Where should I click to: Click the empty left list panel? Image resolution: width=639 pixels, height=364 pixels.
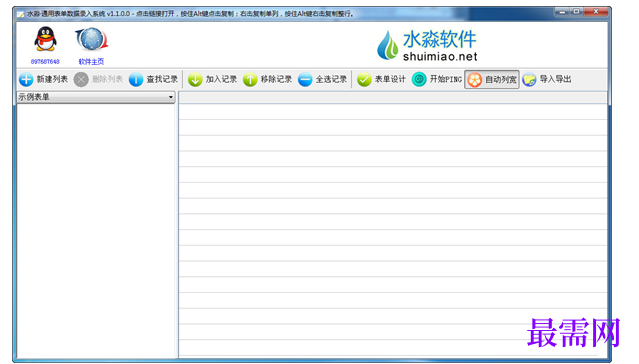96,230
